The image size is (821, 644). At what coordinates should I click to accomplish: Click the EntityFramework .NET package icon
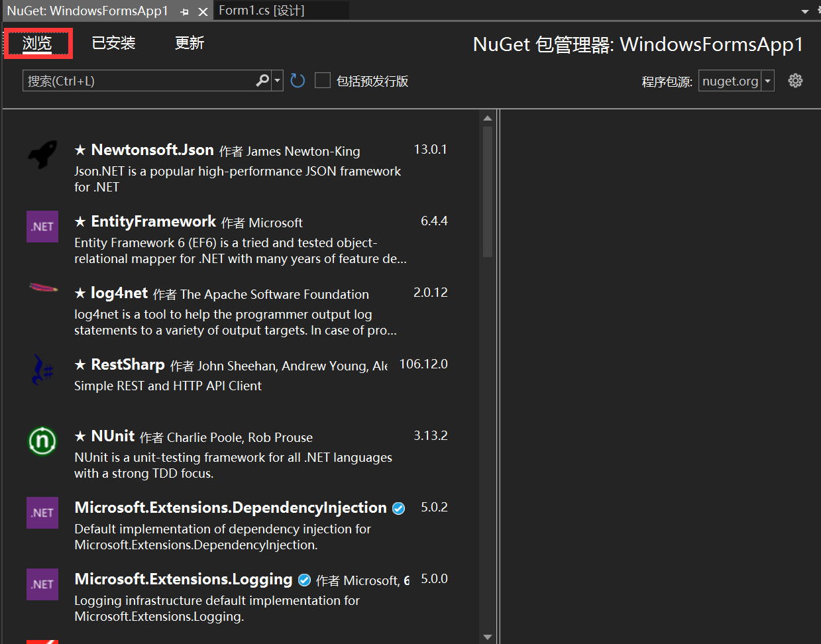click(42, 226)
